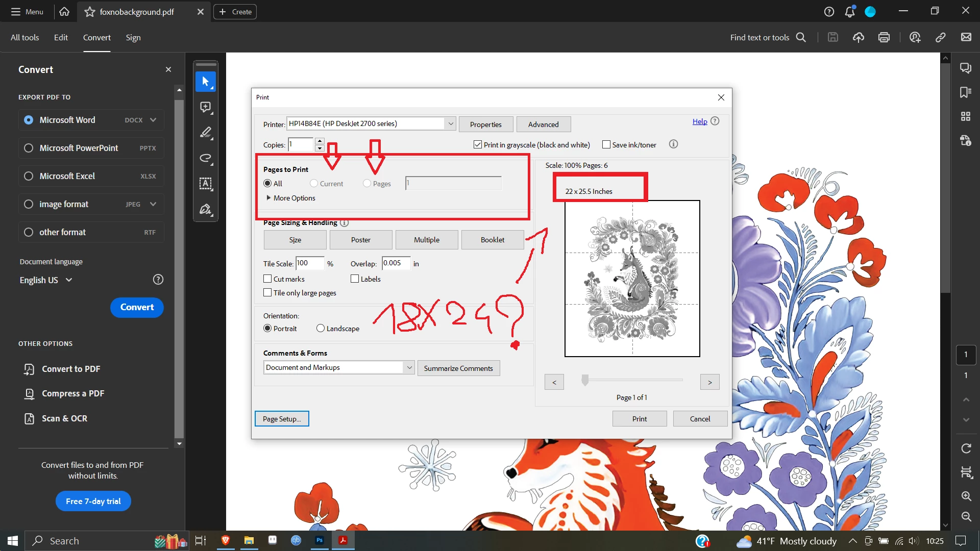Viewport: 980px width, 551px height.
Task: Open the Edit menu tab
Action: tap(61, 37)
